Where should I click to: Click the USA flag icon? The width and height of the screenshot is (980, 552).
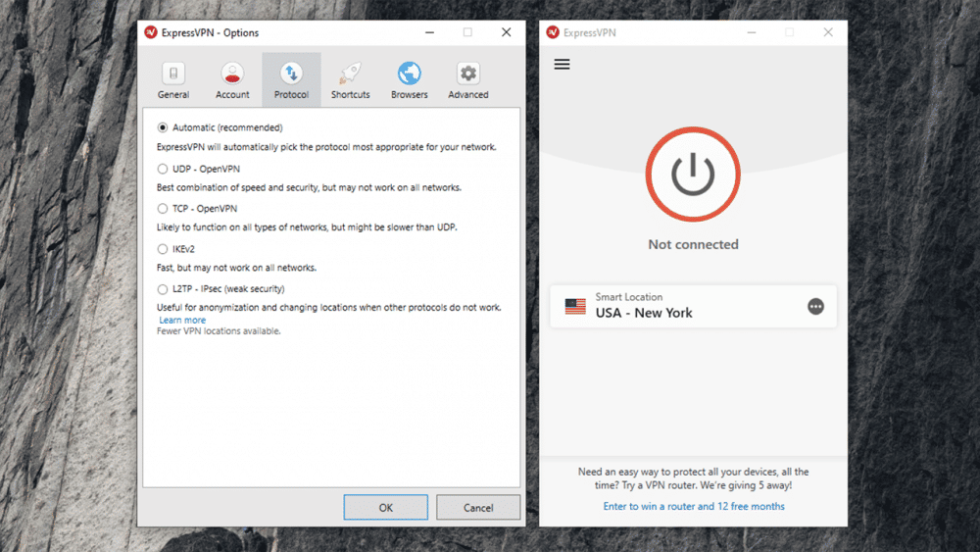[575, 306]
